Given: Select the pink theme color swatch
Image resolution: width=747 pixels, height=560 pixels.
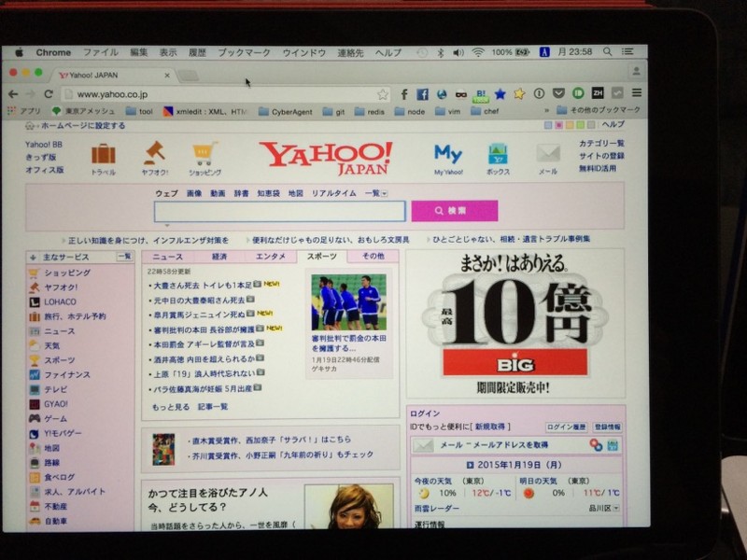Looking at the screenshot, I should point(558,125).
